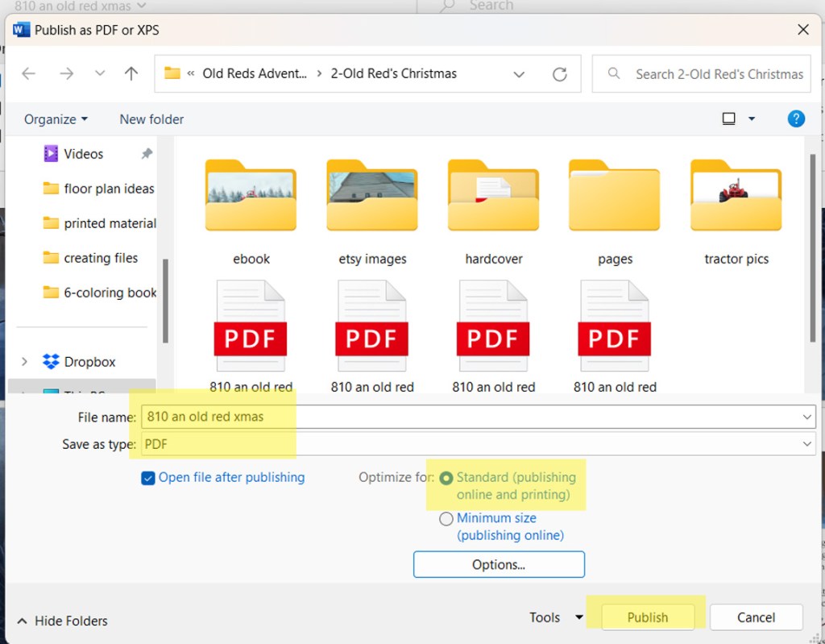Image resolution: width=825 pixels, height=644 pixels.
Task: Select the first PDF file icon
Action: 251,326
